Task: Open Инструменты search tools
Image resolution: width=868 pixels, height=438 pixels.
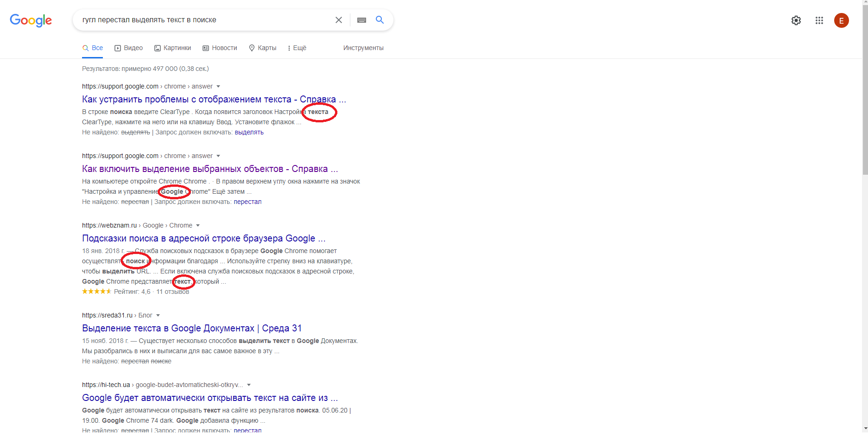Action: click(363, 48)
